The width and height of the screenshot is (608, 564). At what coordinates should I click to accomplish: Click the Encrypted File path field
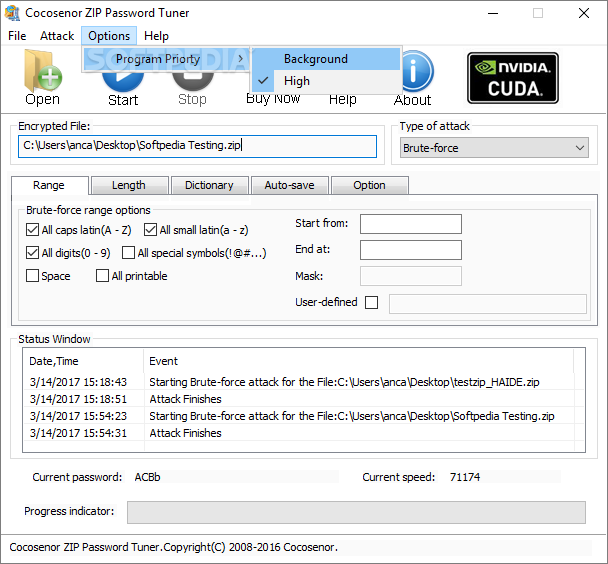tap(197, 146)
